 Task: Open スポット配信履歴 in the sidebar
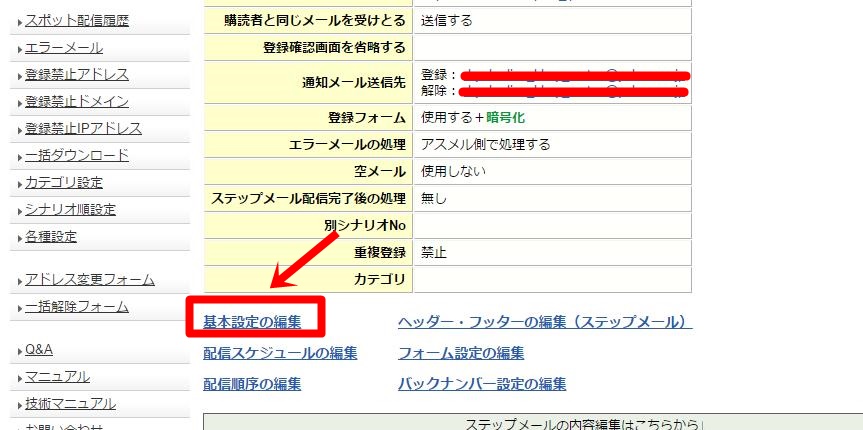(77, 21)
